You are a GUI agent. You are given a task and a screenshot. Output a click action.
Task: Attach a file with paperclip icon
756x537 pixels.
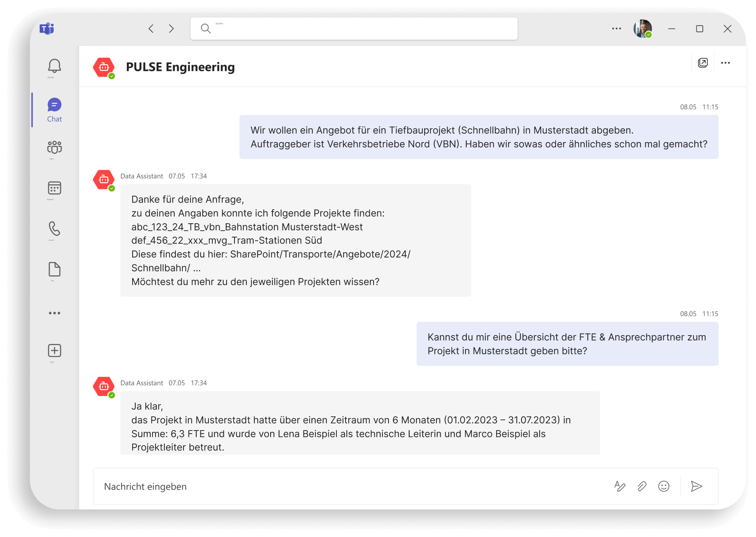click(642, 486)
